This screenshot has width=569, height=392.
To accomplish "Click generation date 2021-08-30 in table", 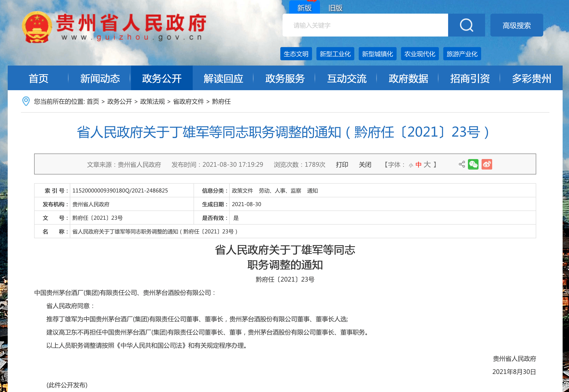I will point(246,204).
